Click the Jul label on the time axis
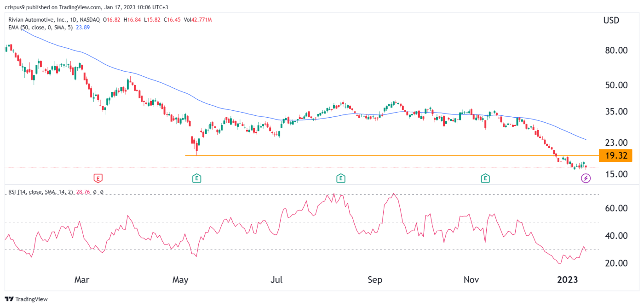Viewport: 644px width, 307px height. click(x=276, y=279)
